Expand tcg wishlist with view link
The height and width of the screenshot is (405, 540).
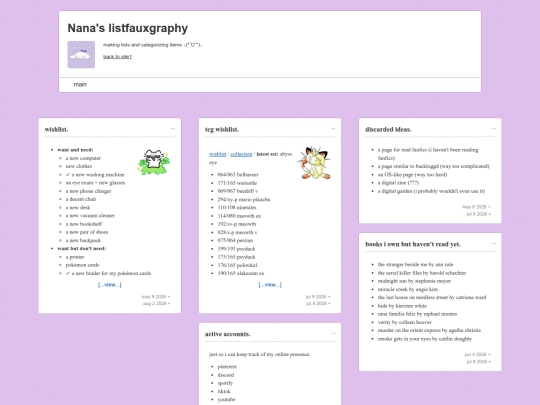pos(270,285)
